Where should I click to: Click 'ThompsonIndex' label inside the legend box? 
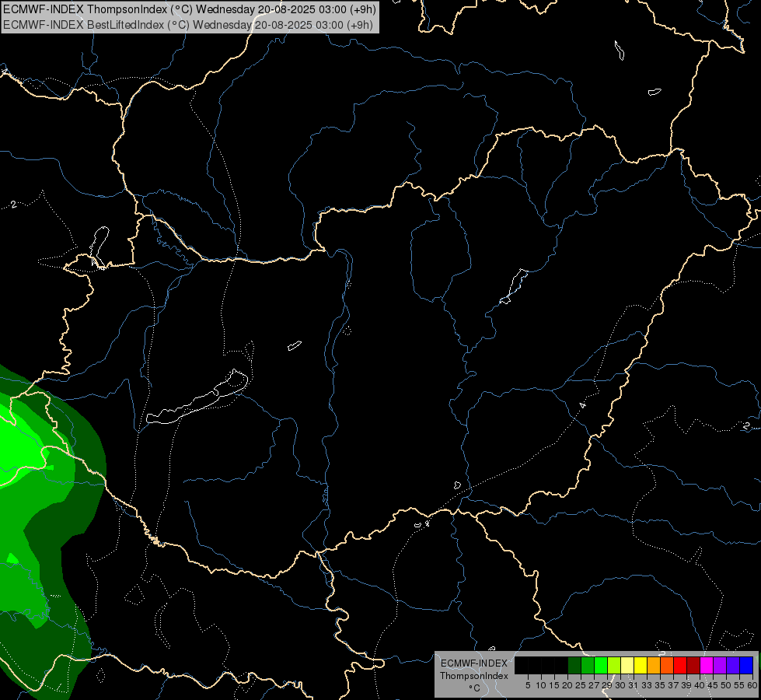click(474, 676)
